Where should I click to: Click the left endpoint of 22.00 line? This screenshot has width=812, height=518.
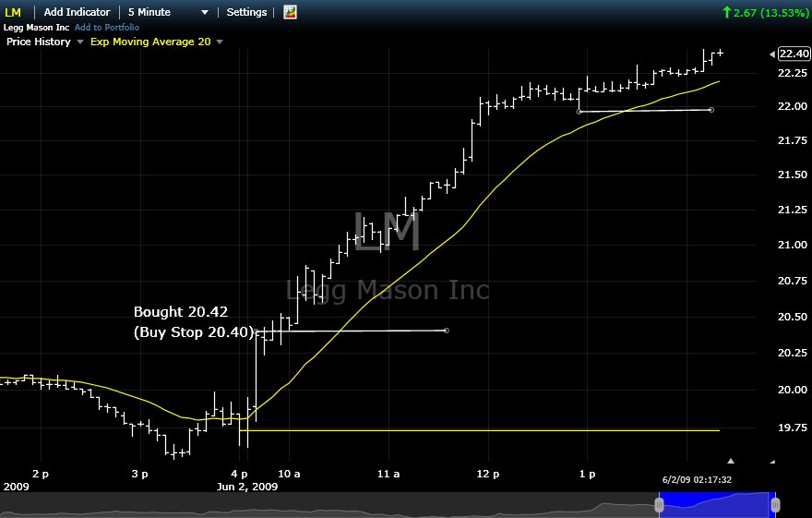point(579,112)
